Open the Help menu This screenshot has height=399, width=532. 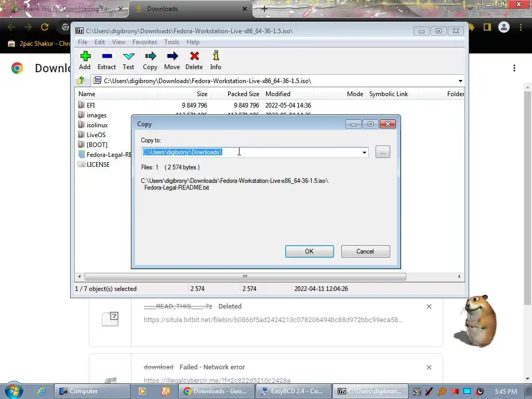193,42
